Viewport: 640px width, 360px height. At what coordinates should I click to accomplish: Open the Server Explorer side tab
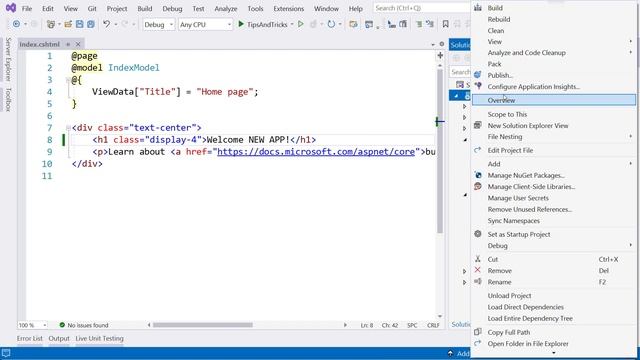pyautogui.click(x=8, y=59)
